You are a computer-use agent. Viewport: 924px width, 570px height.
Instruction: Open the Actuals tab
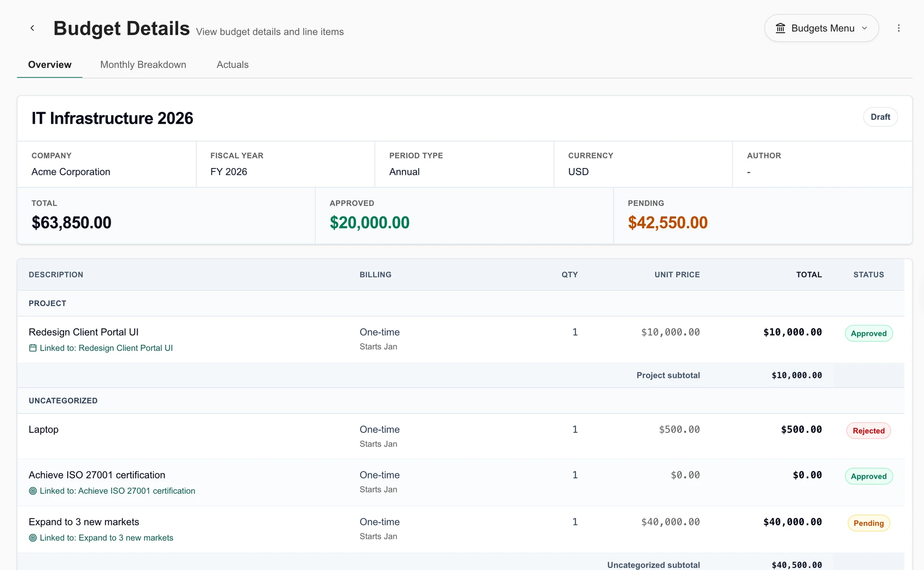click(232, 65)
